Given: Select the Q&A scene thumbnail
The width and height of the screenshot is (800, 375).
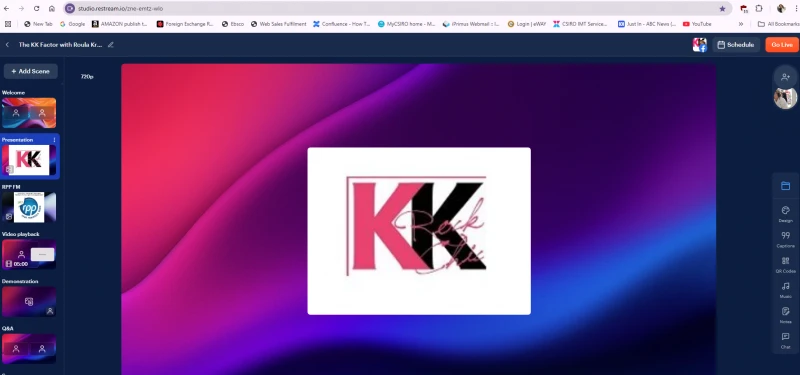Looking at the screenshot, I should click(x=29, y=348).
